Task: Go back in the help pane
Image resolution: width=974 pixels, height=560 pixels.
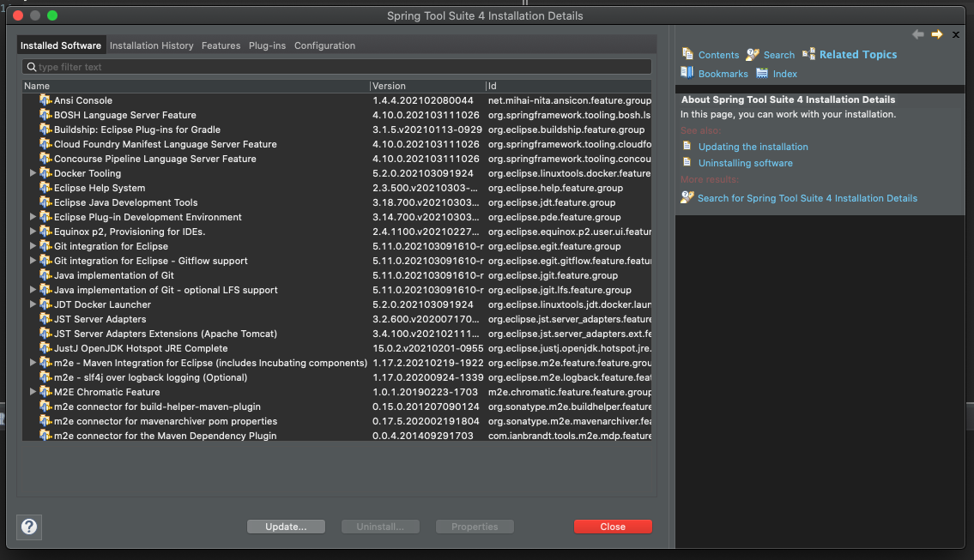Action: pos(917,35)
